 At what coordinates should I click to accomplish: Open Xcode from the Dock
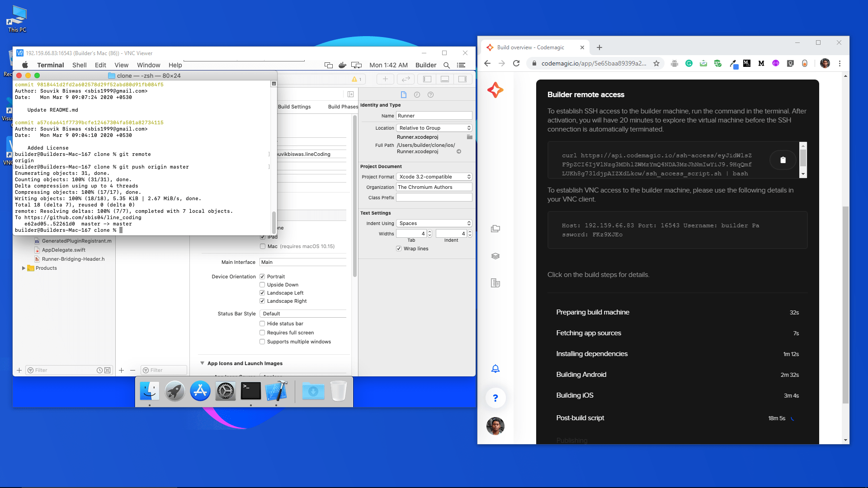click(276, 391)
